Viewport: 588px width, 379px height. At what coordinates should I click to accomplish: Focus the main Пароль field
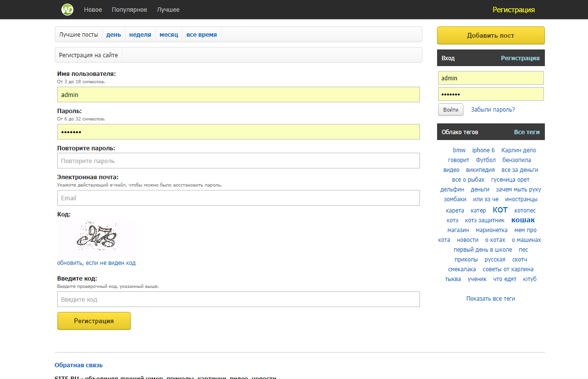click(x=239, y=132)
